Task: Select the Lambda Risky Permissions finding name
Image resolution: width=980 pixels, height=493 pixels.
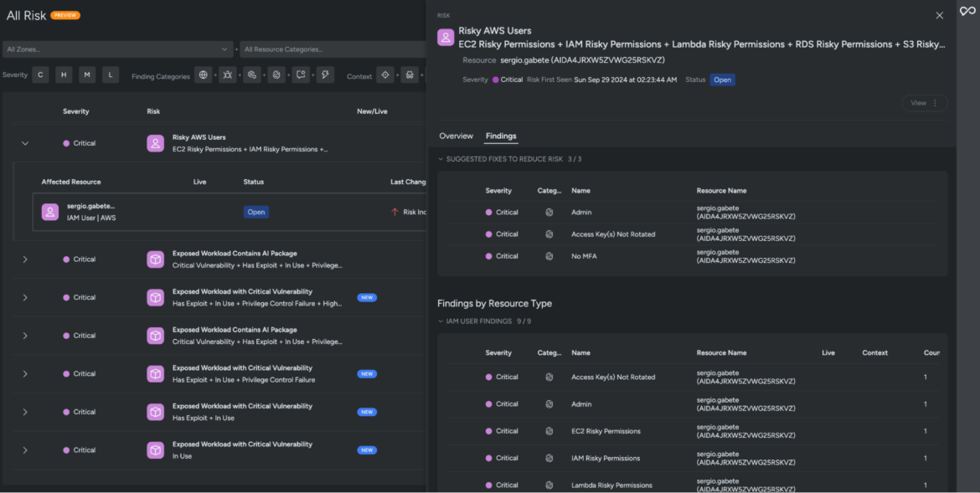Action: coord(612,485)
